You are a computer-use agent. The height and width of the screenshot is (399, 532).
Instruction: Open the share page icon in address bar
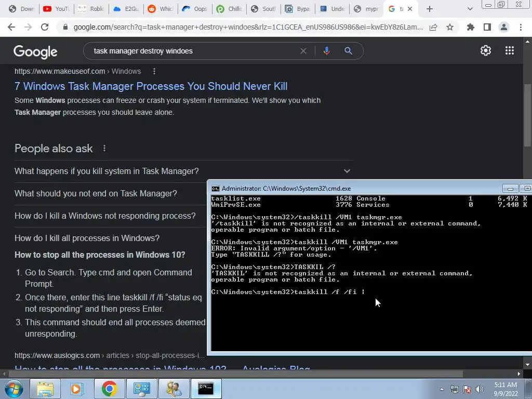(433, 27)
